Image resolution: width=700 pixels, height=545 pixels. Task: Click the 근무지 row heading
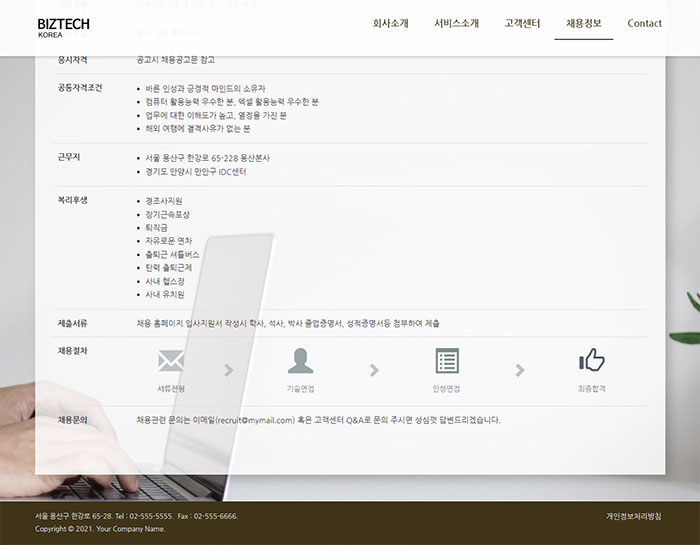click(x=69, y=157)
